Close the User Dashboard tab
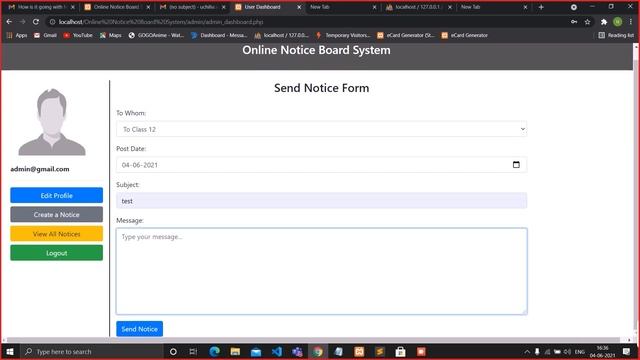 click(x=299, y=7)
